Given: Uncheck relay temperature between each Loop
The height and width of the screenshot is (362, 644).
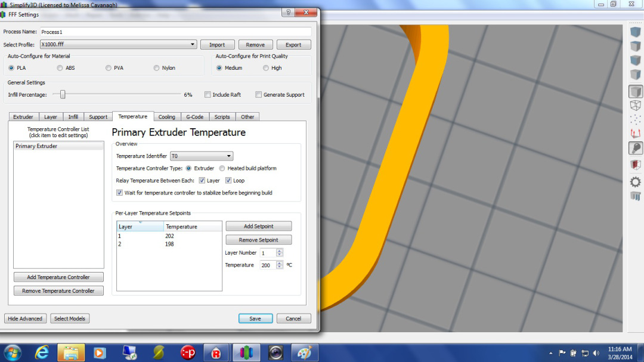Looking at the screenshot, I should [228, 180].
